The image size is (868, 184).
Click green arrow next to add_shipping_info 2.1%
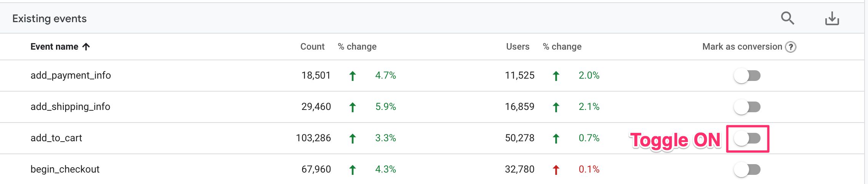[556, 107]
